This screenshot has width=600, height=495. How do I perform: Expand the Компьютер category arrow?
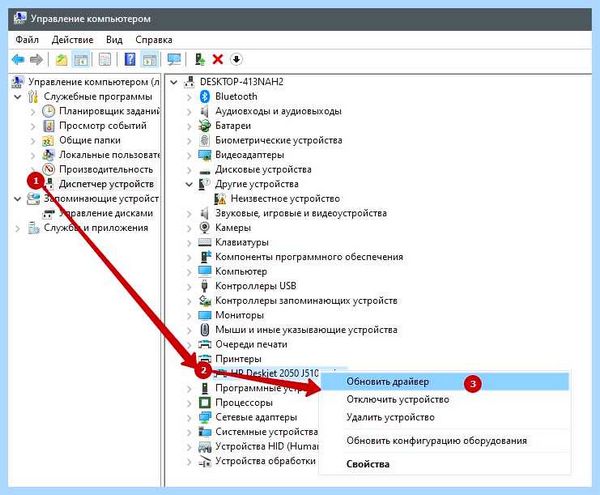[189, 272]
